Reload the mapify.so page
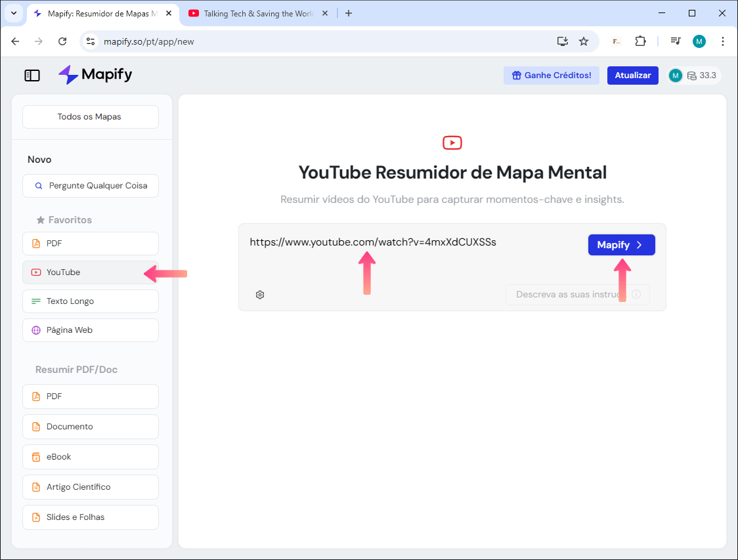The width and height of the screenshot is (738, 560). tap(62, 41)
